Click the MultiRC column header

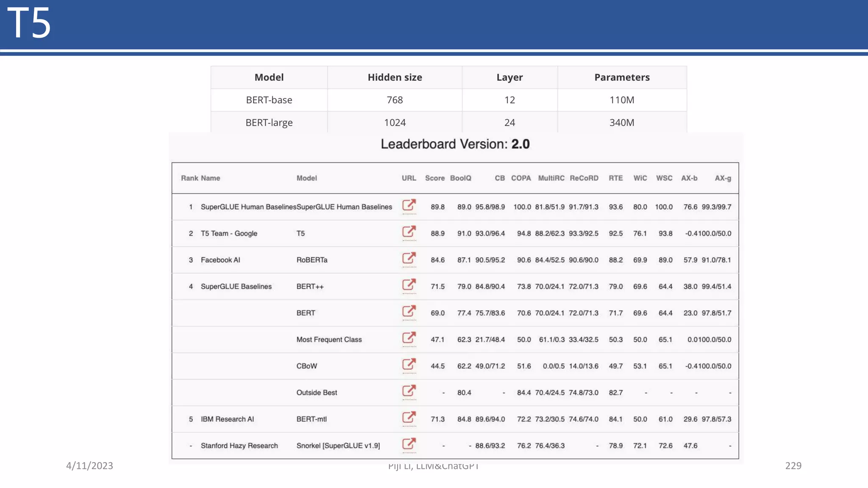(x=551, y=178)
